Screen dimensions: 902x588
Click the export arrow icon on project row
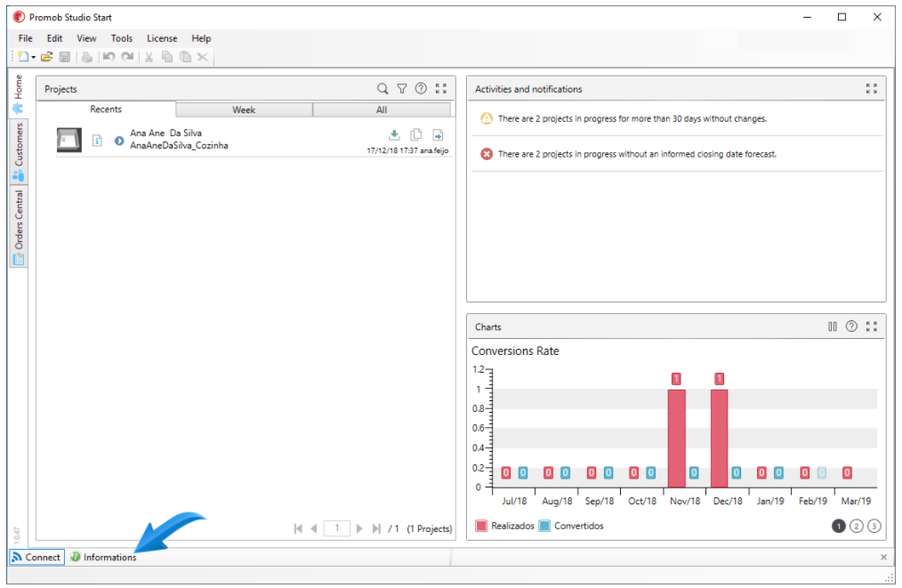[x=438, y=134]
